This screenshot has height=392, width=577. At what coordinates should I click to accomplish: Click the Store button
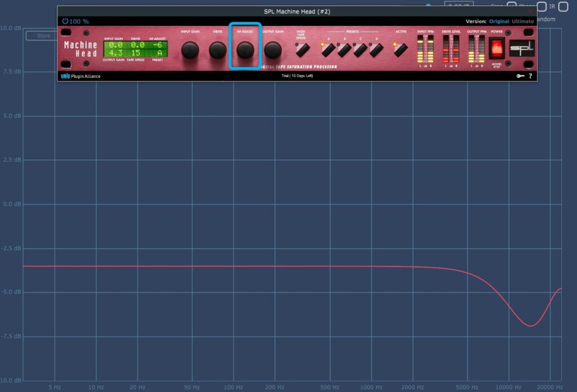pyautogui.click(x=43, y=36)
